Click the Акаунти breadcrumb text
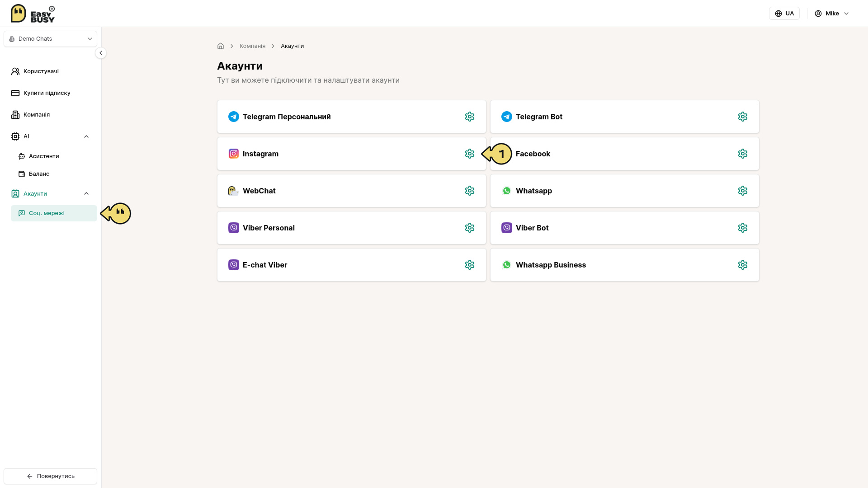868x488 pixels. [292, 46]
